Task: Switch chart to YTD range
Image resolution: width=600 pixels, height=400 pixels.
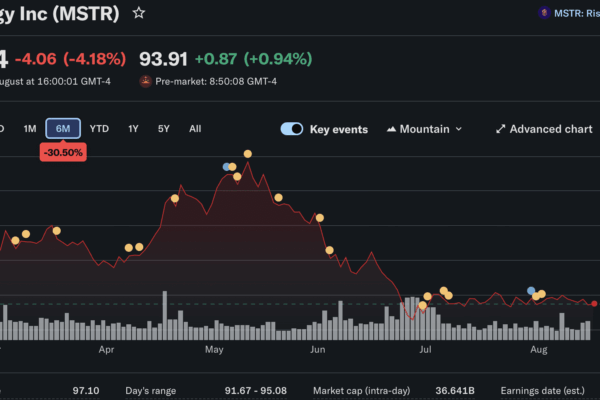Action: click(x=99, y=129)
